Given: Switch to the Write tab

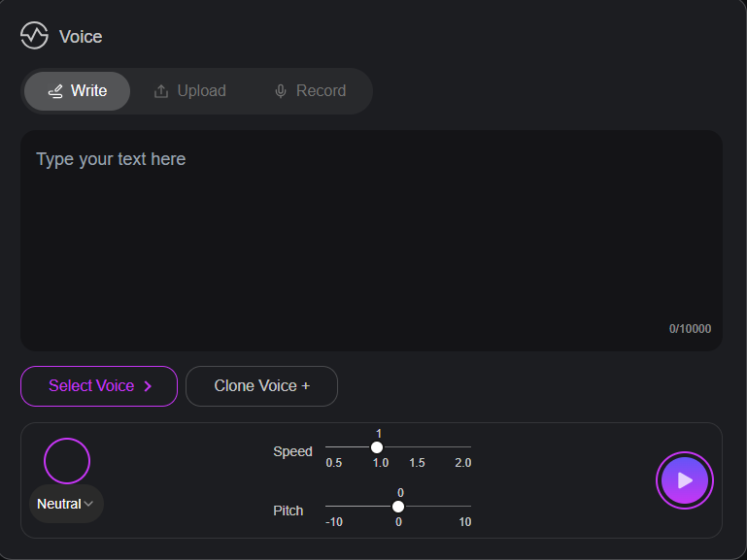Looking at the screenshot, I should click(77, 91).
